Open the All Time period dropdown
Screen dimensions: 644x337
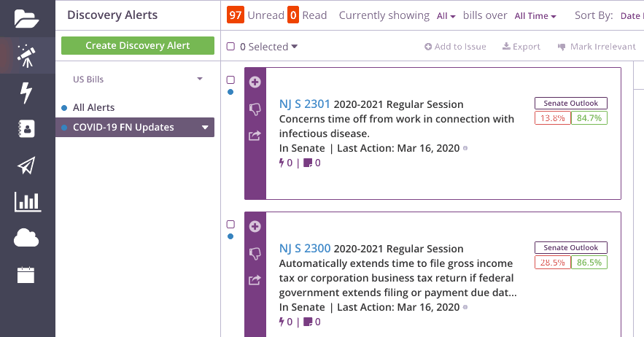coord(535,16)
